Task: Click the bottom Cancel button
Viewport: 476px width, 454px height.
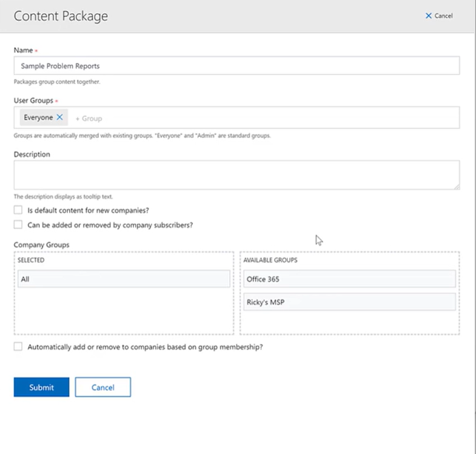Action: tap(103, 387)
